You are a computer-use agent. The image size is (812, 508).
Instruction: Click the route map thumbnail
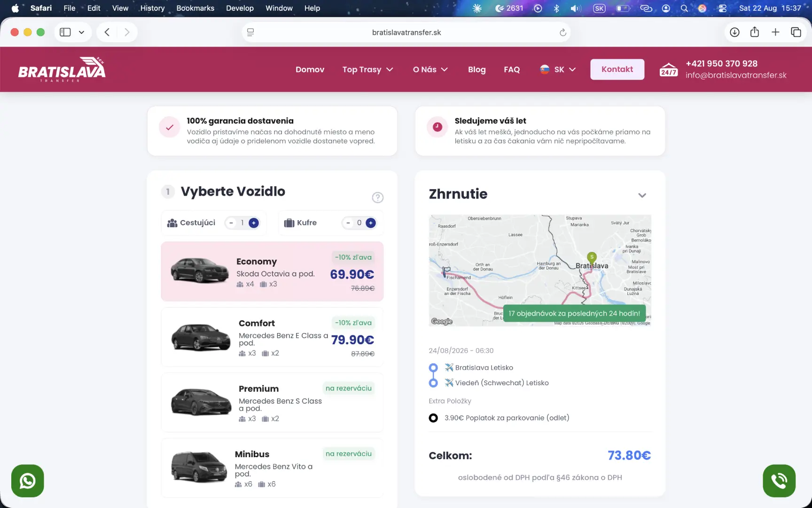coord(540,270)
